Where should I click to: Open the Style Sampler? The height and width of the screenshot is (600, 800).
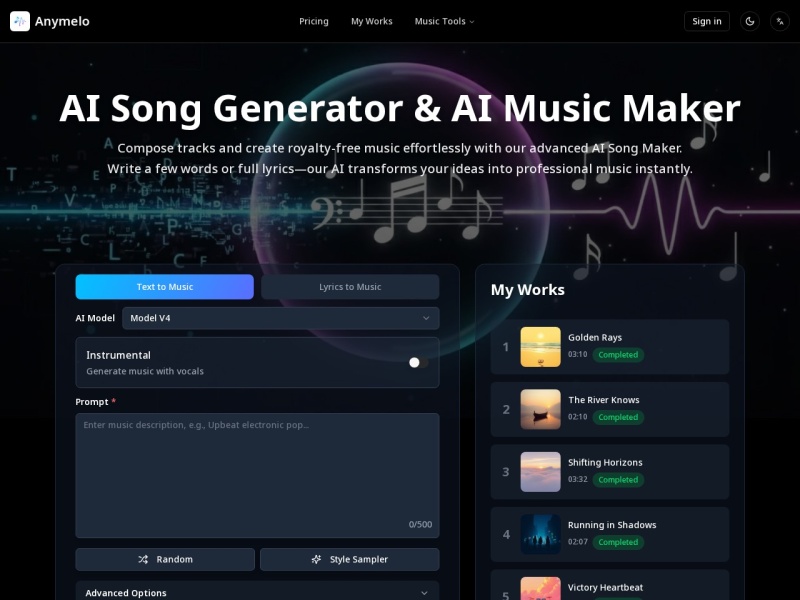(349, 559)
